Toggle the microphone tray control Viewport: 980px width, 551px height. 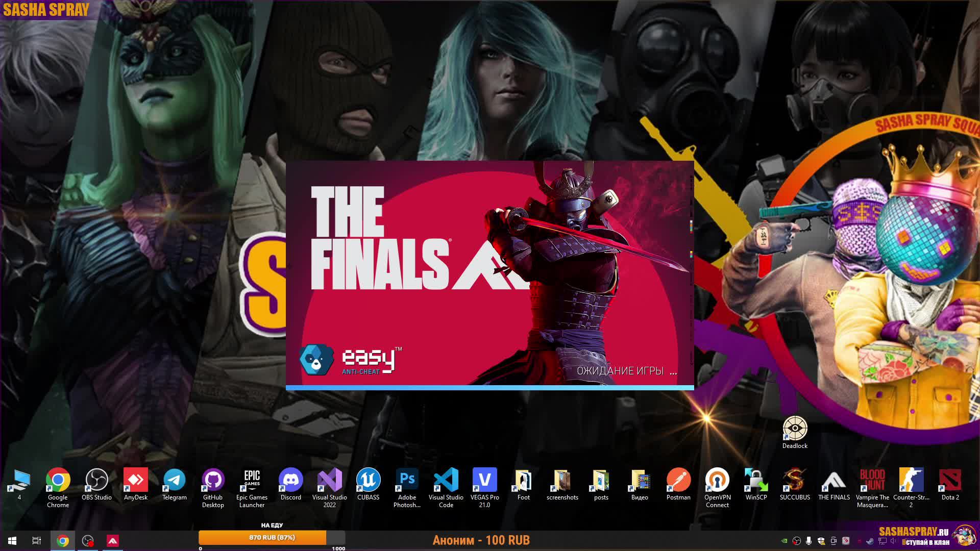click(808, 540)
